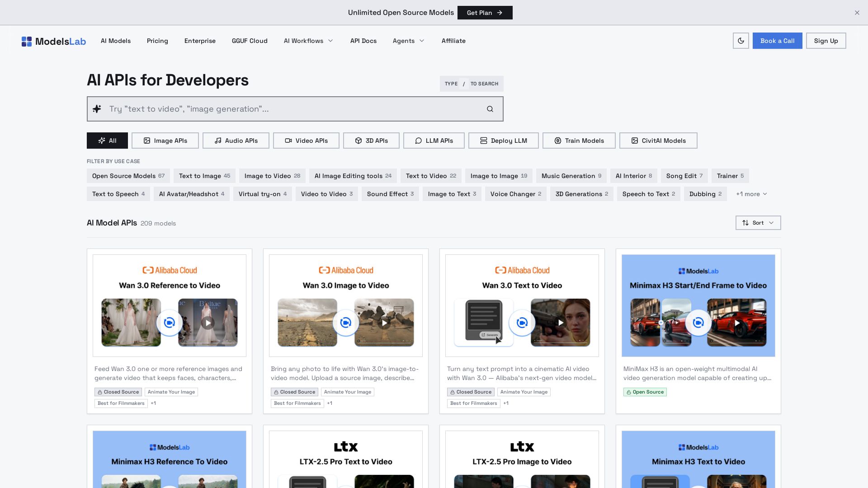Screen dimensions: 868x488
Task: Toggle the Virtual try-on filter chip
Action: [263, 194]
